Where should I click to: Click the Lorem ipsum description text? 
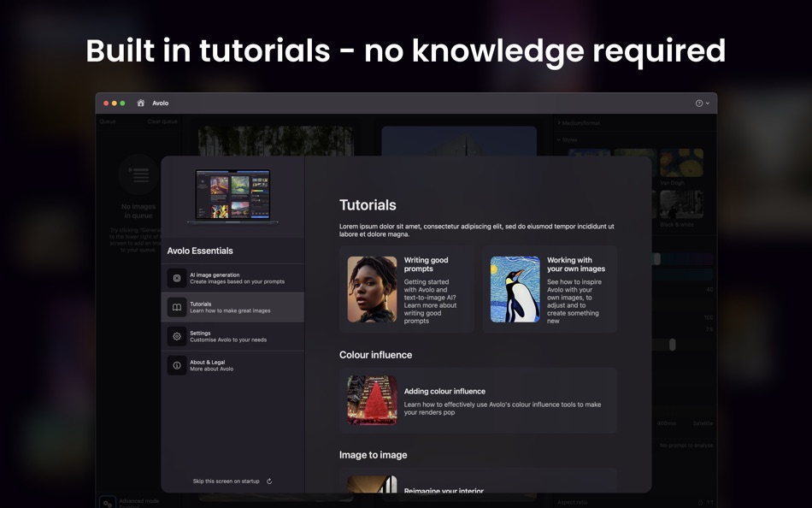(476, 230)
